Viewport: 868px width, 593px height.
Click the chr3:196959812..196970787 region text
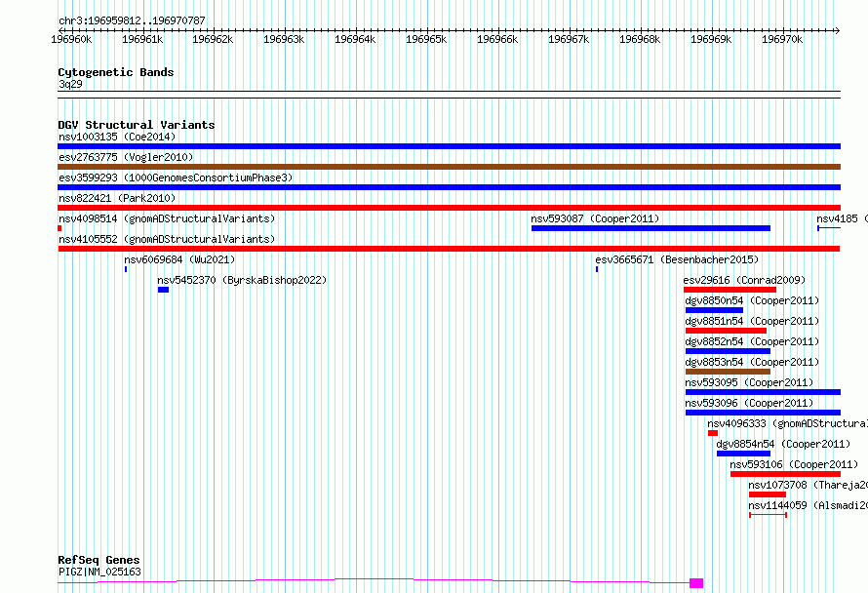[132, 20]
